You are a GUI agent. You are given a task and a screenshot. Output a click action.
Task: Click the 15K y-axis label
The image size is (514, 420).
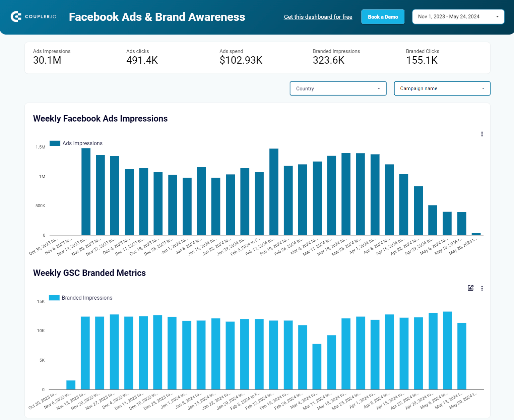(41, 302)
